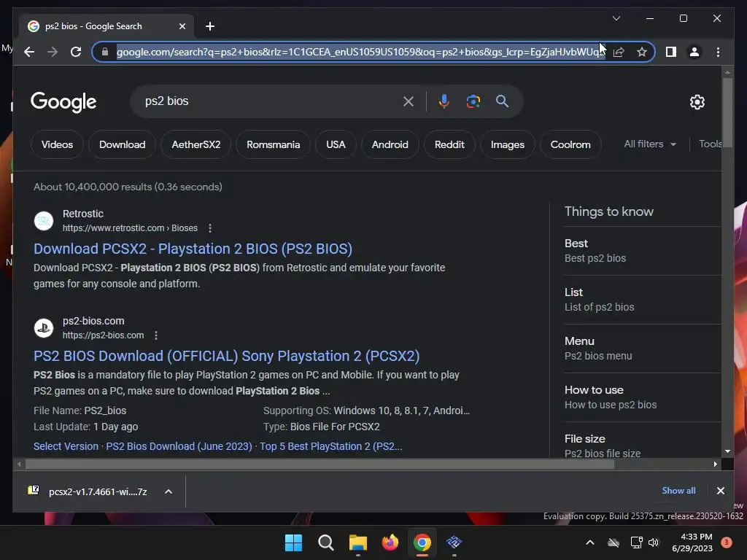Open the volume control in tray
This screenshot has width=747, height=560.
point(654,542)
